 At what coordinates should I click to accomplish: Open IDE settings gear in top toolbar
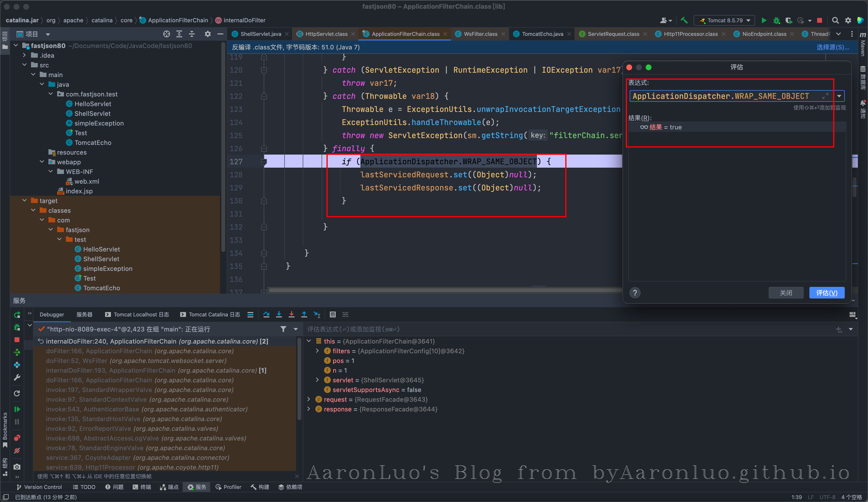848,20
